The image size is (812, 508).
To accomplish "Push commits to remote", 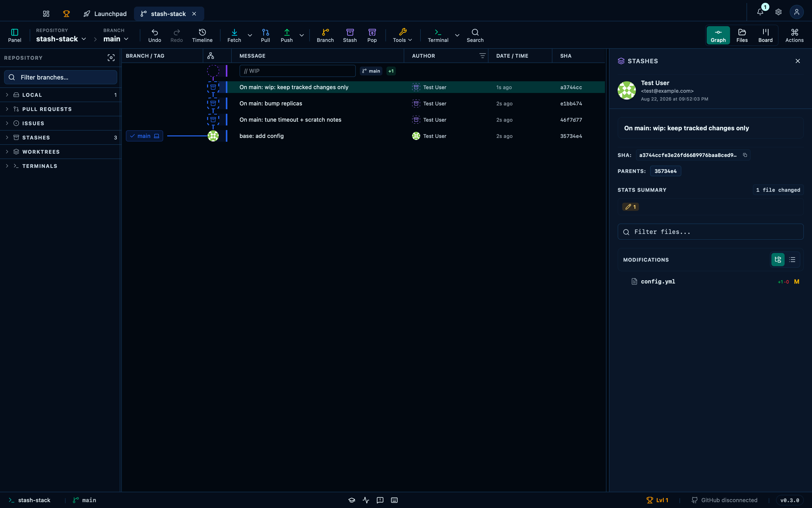I will click(286, 35).
